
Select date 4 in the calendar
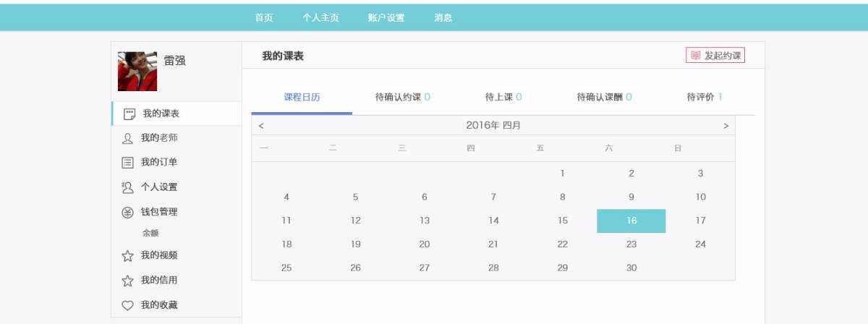click(286, 197)
